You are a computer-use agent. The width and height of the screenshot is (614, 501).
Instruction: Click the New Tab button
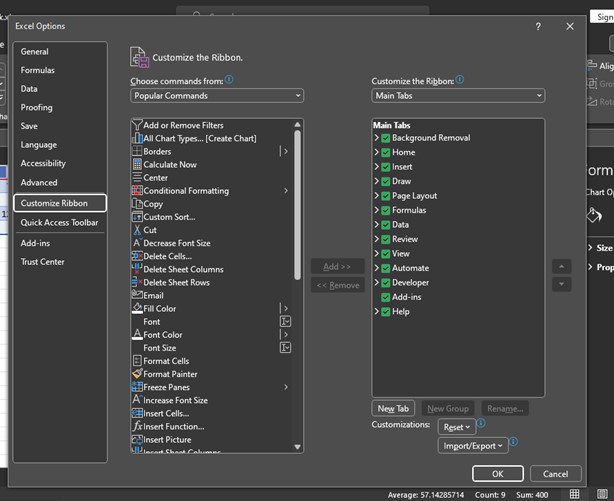tap(393, 409)
